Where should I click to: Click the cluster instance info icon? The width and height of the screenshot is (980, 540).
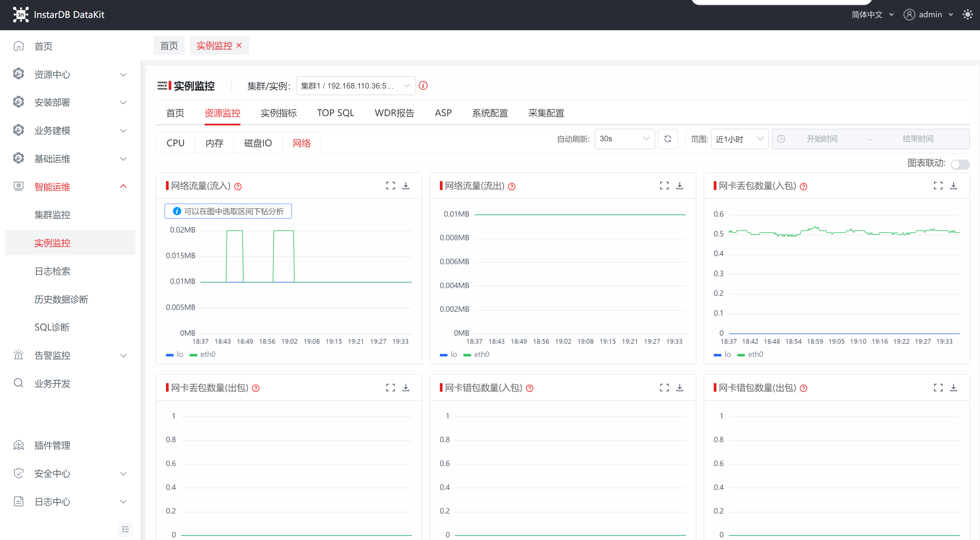423,86
